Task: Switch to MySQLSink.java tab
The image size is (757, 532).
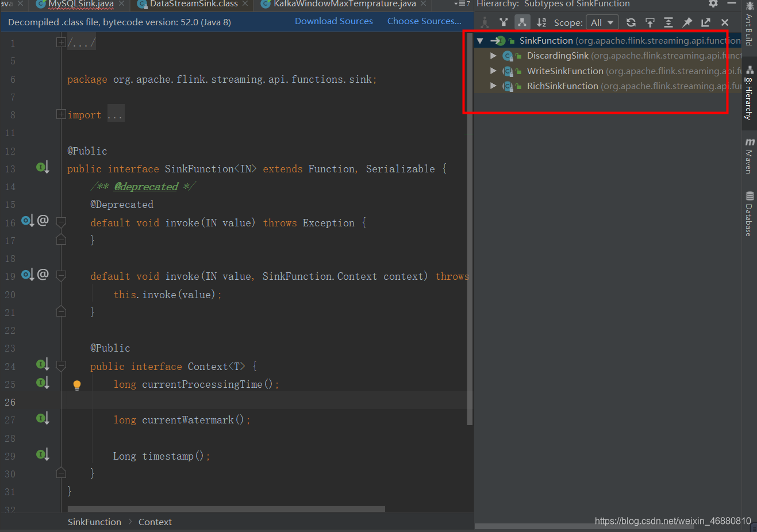Action: coord(81,4)
